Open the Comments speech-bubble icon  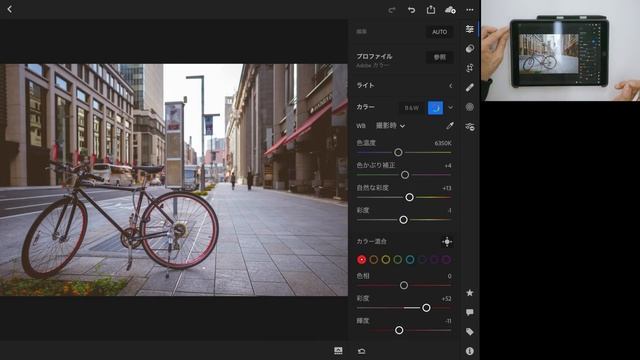470,312
